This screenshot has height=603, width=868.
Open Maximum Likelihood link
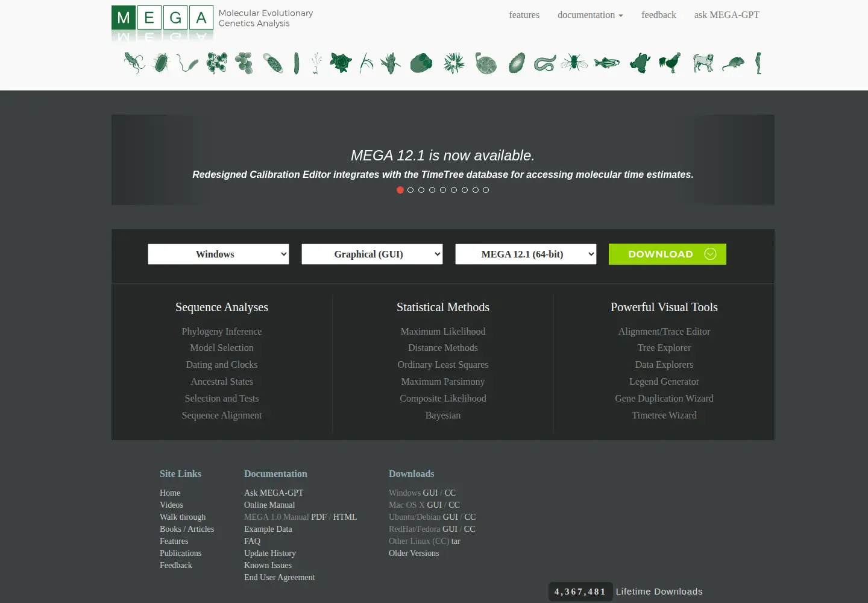443,332
